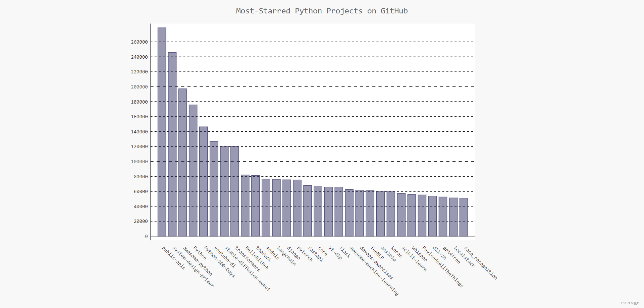Click the 60000 y-axis label
Viewport: 644px width, 308px height.
141,191
